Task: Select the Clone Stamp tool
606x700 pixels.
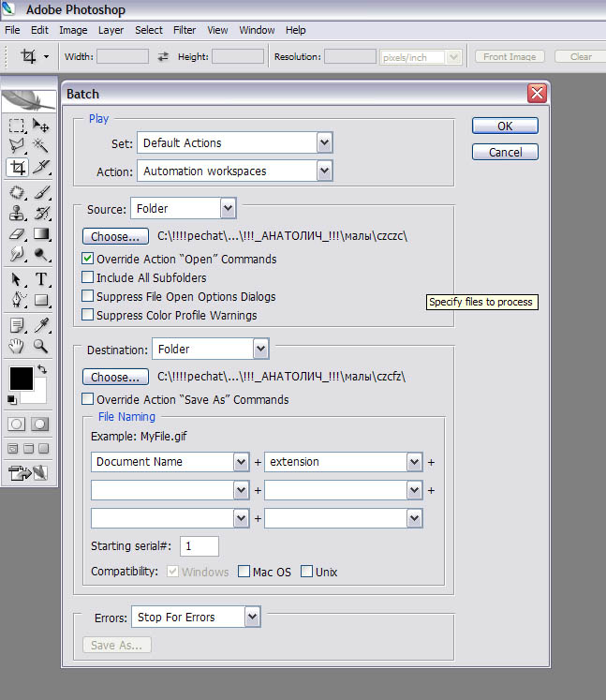Action: tap(17, 214)
